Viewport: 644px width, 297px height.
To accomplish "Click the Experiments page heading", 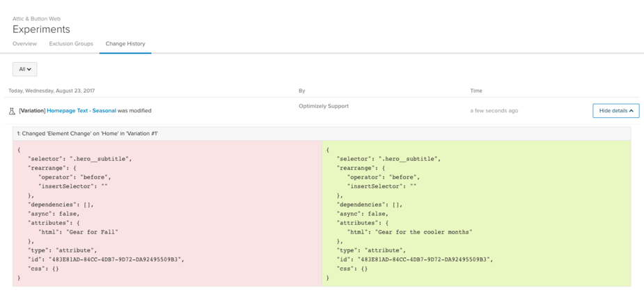I will point(41,29).
